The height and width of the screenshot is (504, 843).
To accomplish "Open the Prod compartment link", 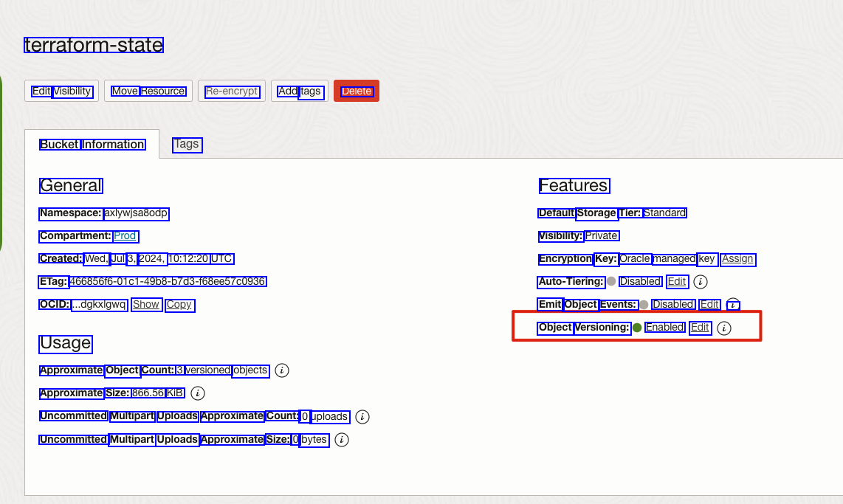I will (x=125, y=236).
